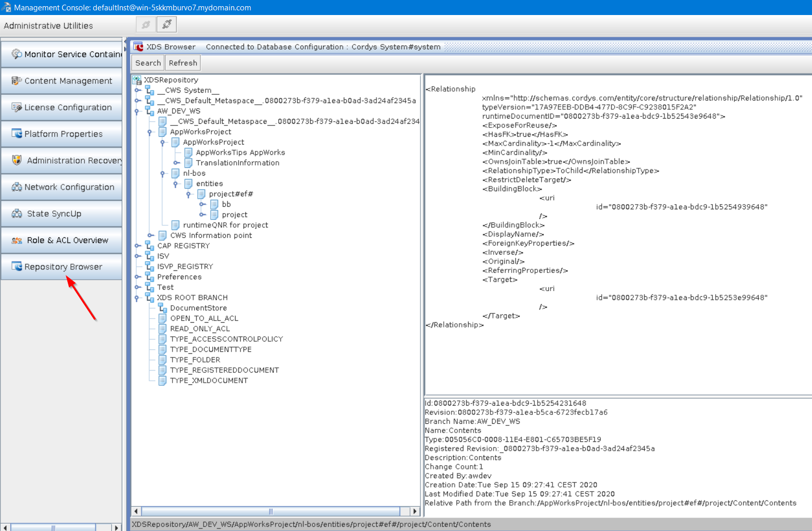
Task: Collapse the entities tree node
Action: click(176, 183)
